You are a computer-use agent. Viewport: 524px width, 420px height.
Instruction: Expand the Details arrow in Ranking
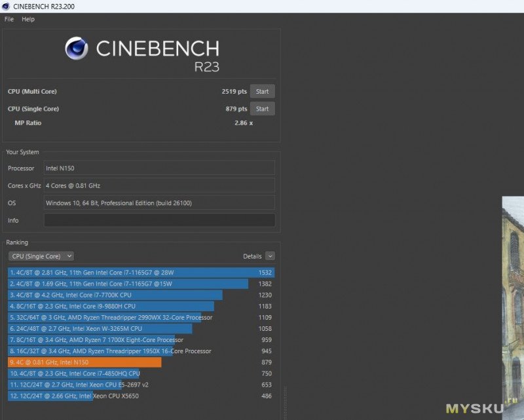coord(270,256)
